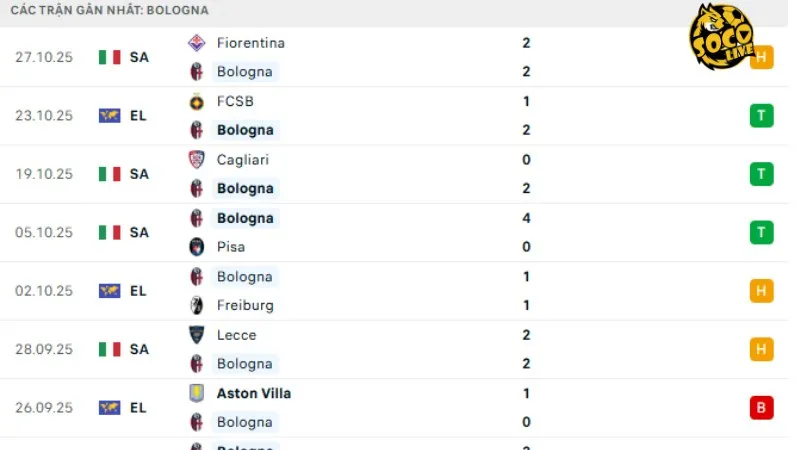Click the red B badge for Aston Villa match

coord(761,407)
